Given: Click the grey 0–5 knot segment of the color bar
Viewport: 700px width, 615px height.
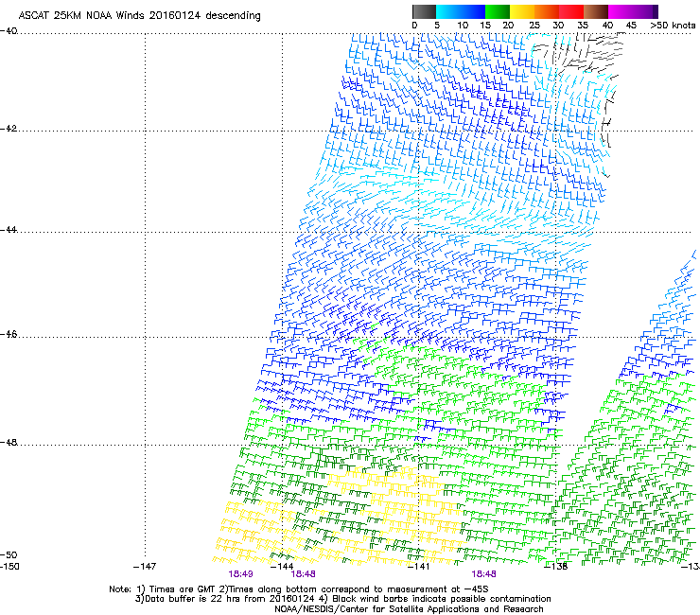Looking at the screenshot, I should (424, 11).
